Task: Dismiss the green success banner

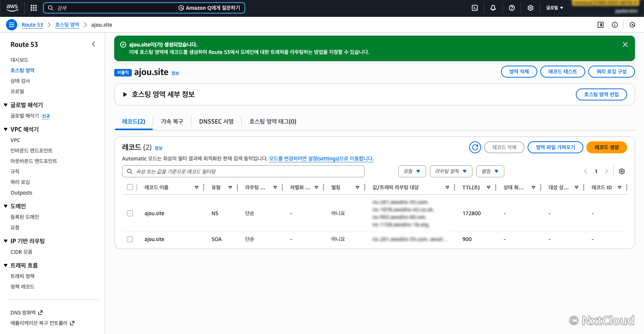Action: coord(625,45)
